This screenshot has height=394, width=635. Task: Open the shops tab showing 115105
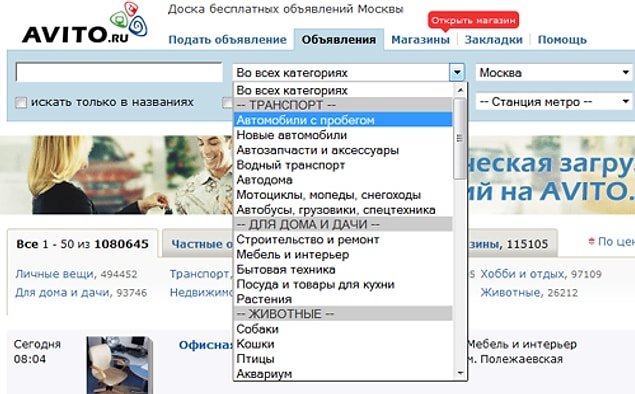click(512, 244)
